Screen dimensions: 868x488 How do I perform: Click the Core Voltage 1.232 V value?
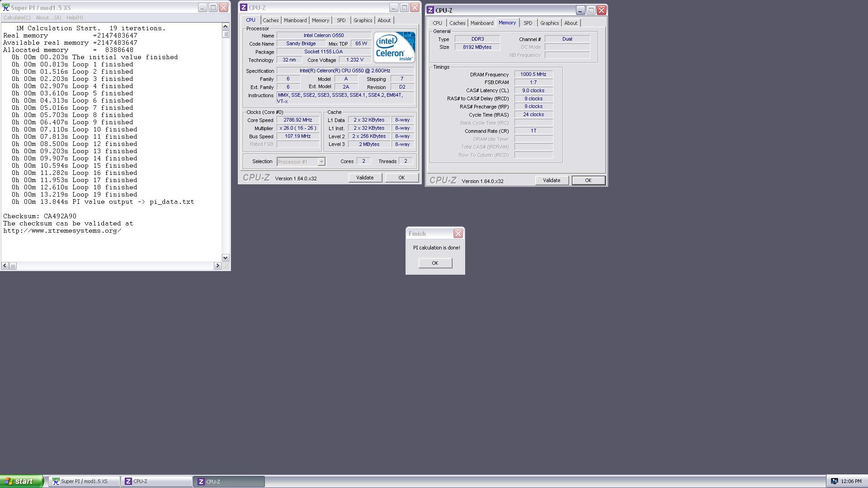(354, 60)
